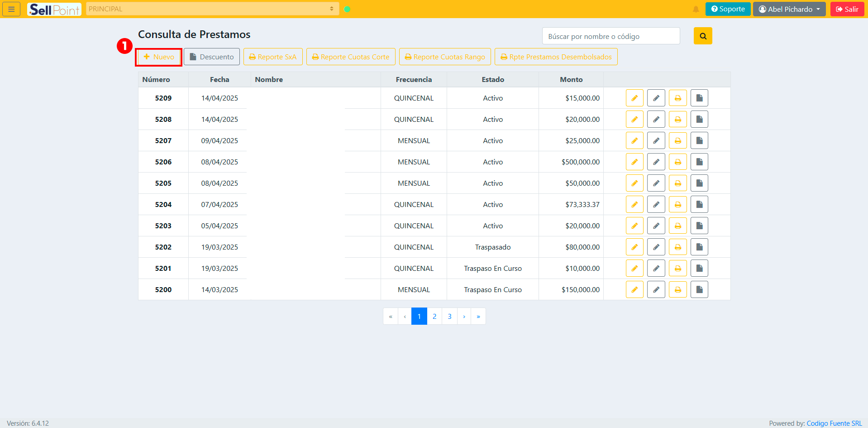The image size is (868, 428).
Task: Click the Descuento button
Action: point(212,57)
